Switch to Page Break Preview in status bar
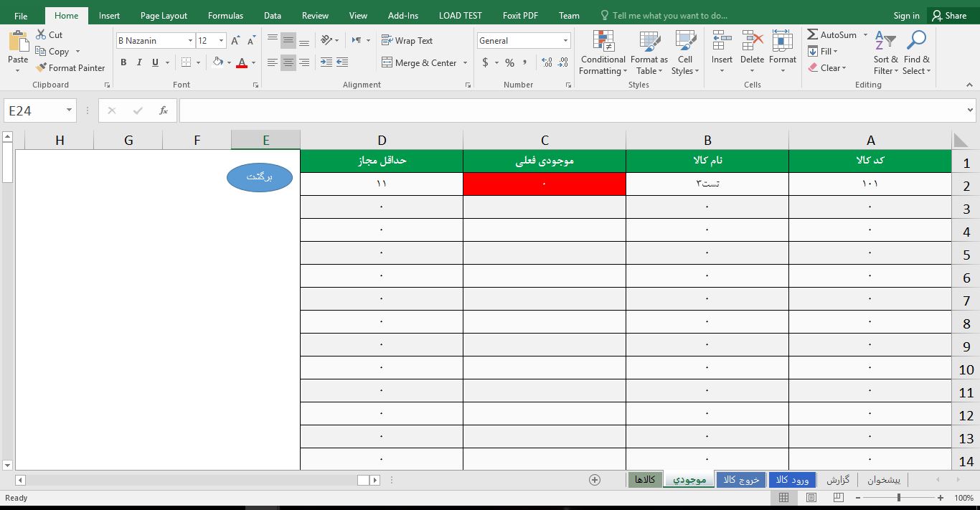This screenshot has width=980, height=510. coord(837,498)
